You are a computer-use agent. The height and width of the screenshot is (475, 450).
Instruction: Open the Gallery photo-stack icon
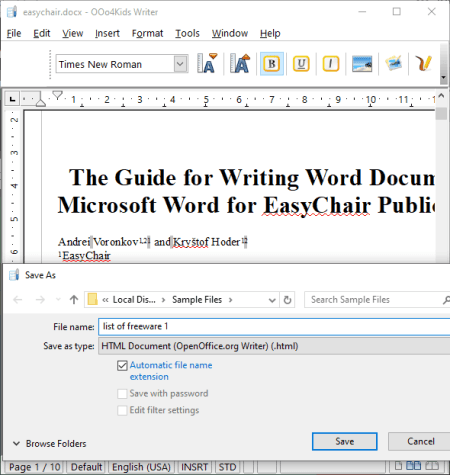394,63
